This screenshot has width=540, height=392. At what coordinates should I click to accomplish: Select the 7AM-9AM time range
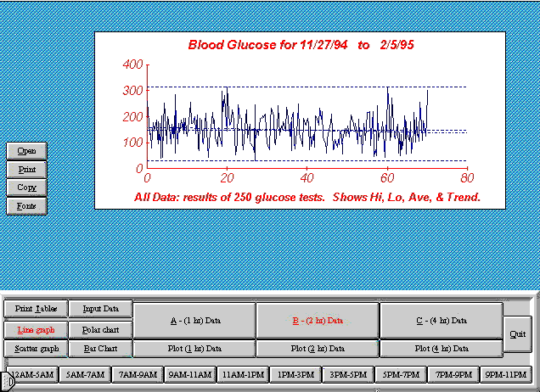point(138,374)
